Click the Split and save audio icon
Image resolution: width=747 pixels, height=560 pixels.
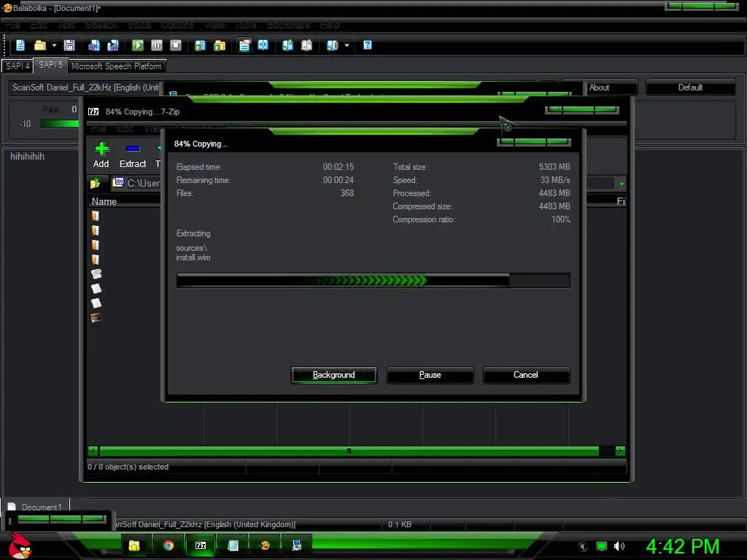point(113,45)
